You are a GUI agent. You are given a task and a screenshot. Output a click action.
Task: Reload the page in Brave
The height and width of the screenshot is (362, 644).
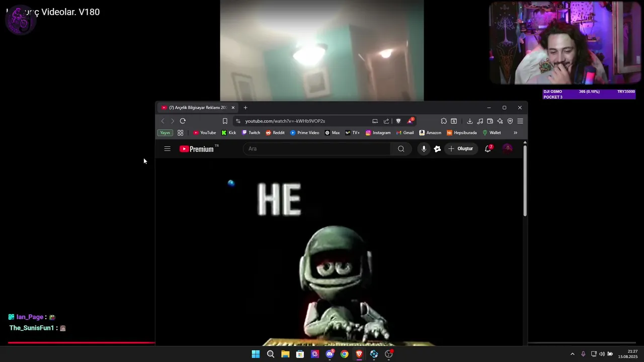(x=183, y=121)
